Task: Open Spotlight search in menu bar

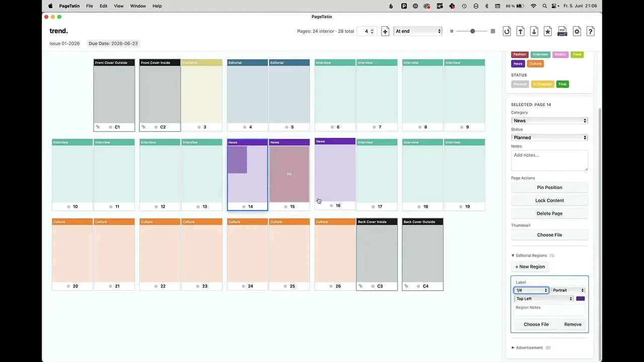Action: (545, 6)
